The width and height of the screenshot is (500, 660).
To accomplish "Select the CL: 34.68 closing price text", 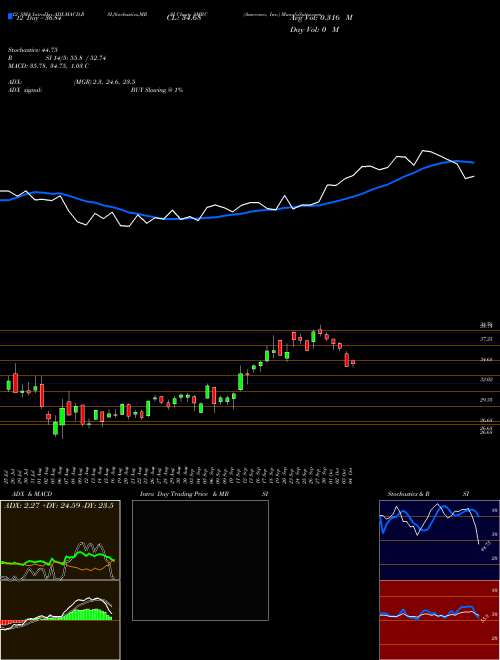I will point(183,18).
